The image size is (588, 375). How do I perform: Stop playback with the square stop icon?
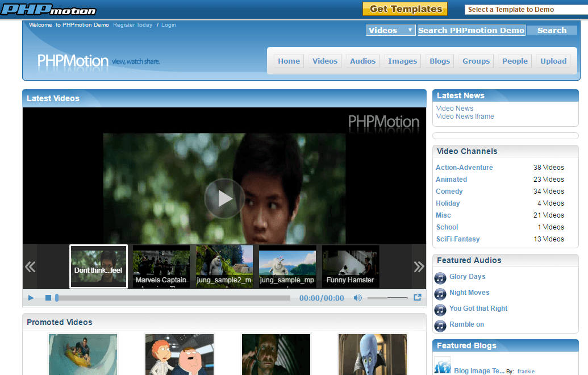(x=48, y=298)
